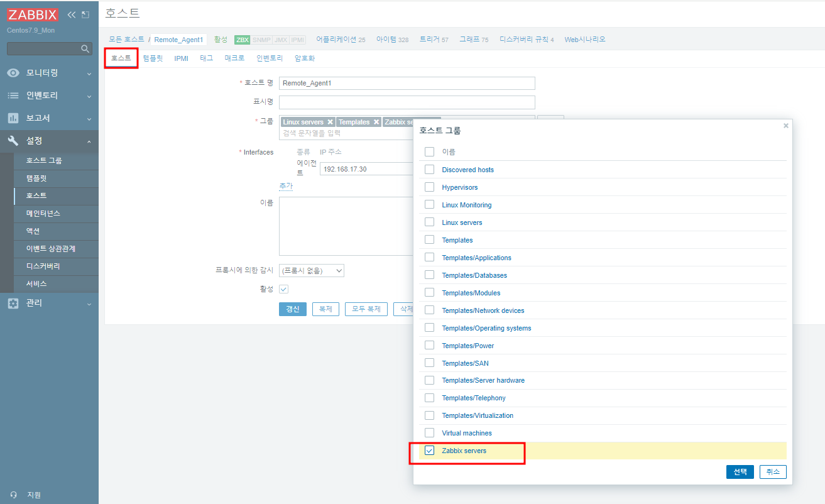Check the Linux Monitoring checkbox
The height and width of the screenshot is (504, 825).
point(430,204)
